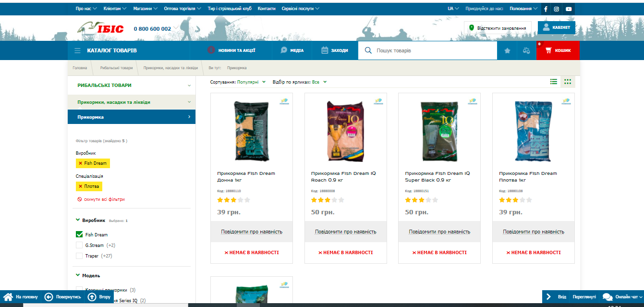Click phone number 0 800 600 002

(152, 29)
